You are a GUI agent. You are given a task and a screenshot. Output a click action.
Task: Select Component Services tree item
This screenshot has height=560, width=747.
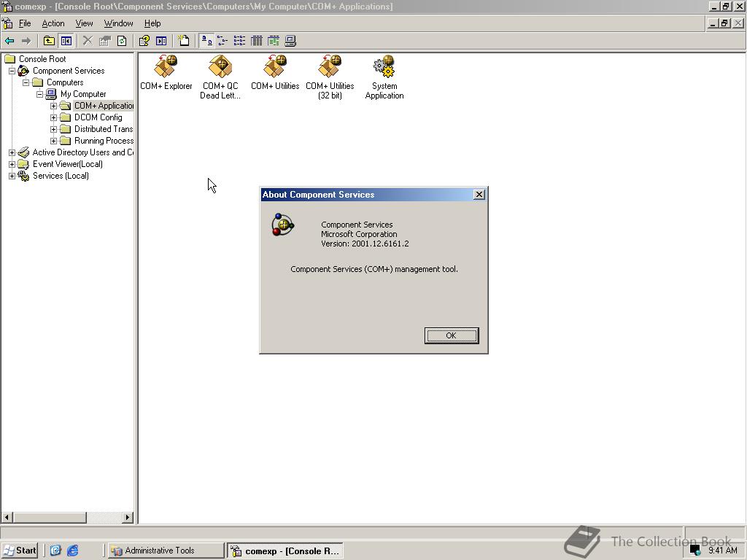(68, 71)
